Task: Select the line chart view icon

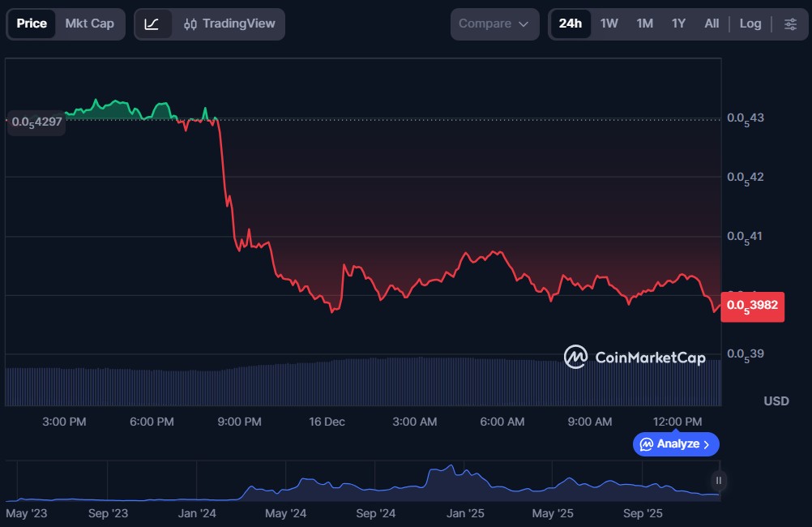Action: click(x=152, y=24)
